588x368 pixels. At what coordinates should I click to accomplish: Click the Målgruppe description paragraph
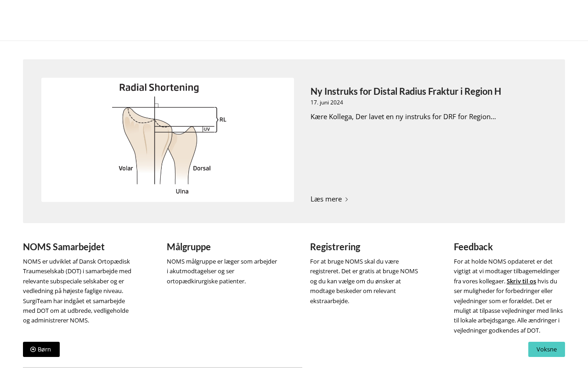coord(222,271)
